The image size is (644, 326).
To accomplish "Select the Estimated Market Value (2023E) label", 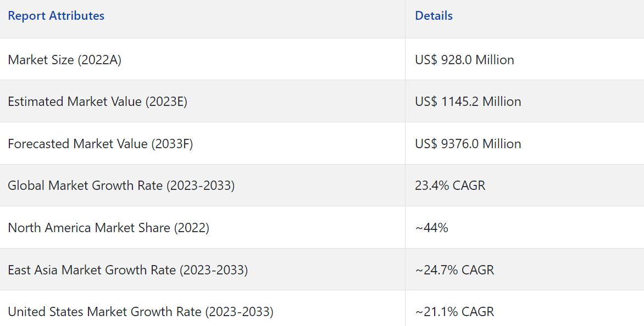I will (x=97, y=102).
